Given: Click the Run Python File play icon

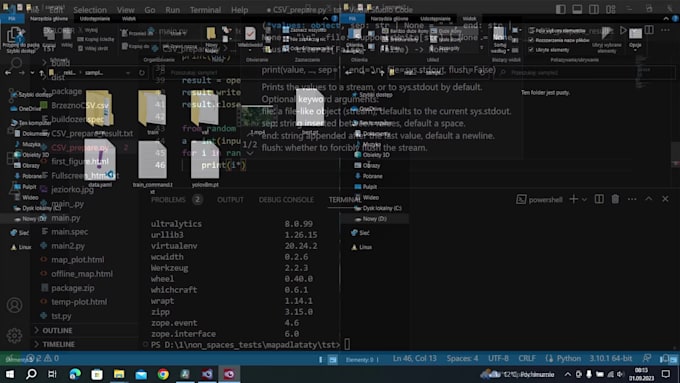Looking at the screenshot, I should click(623, 30).
